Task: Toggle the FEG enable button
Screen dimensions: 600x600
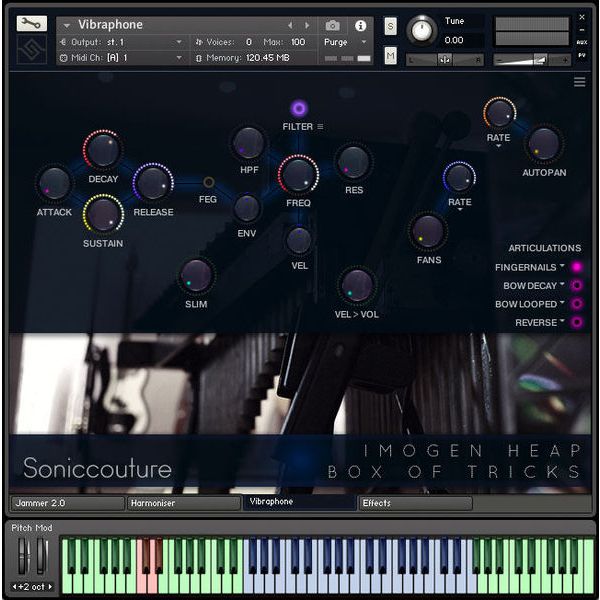Action: coord(209,182)
